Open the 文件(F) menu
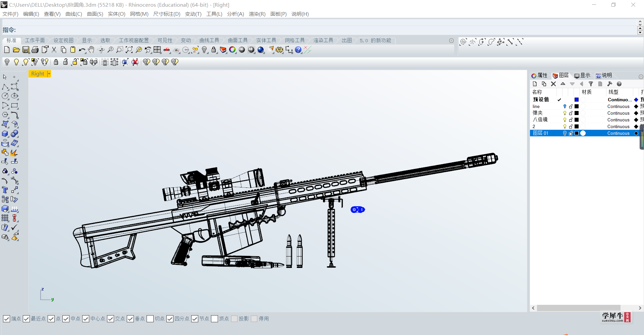 point(10,14)
